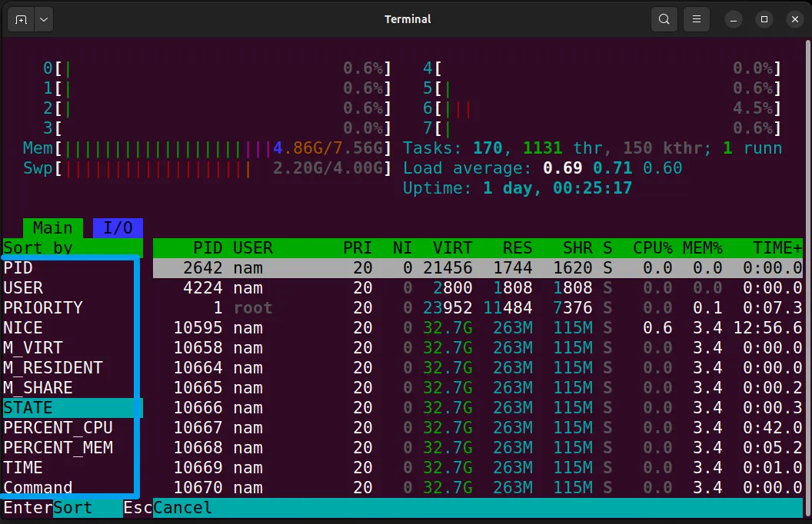Click the NI column header
Screen dimensions: 812x524
[x=402, y=247]
